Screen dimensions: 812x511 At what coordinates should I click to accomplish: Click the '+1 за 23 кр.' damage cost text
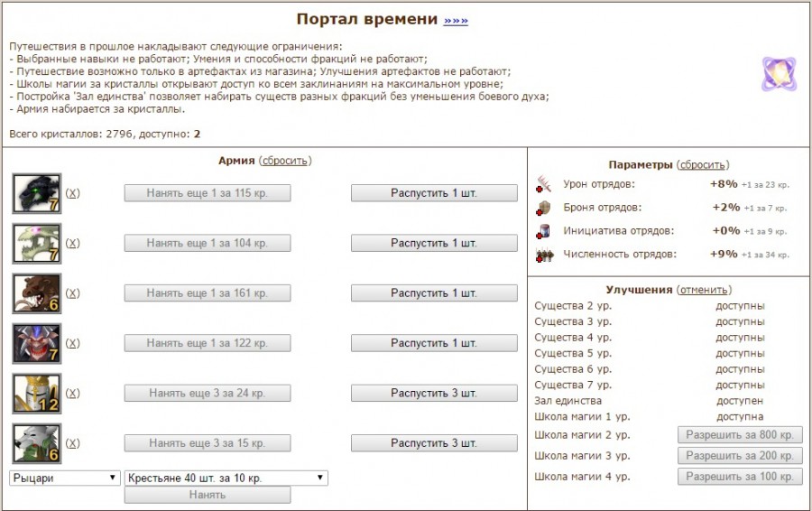[x=765, y=185]
